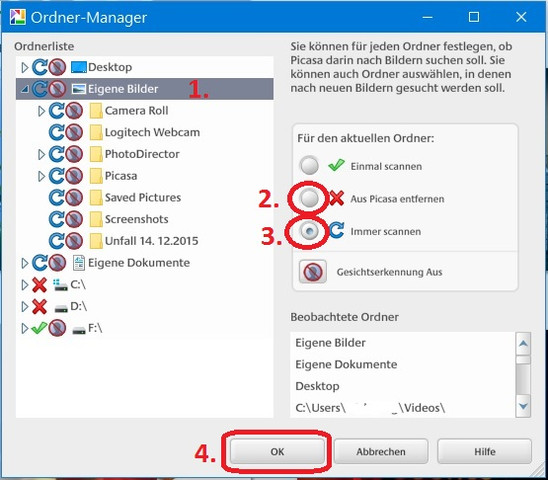Screen dimensions: 548x480
Task: Select the Einmal scannen radio button
Action: [x=309, y=165]
